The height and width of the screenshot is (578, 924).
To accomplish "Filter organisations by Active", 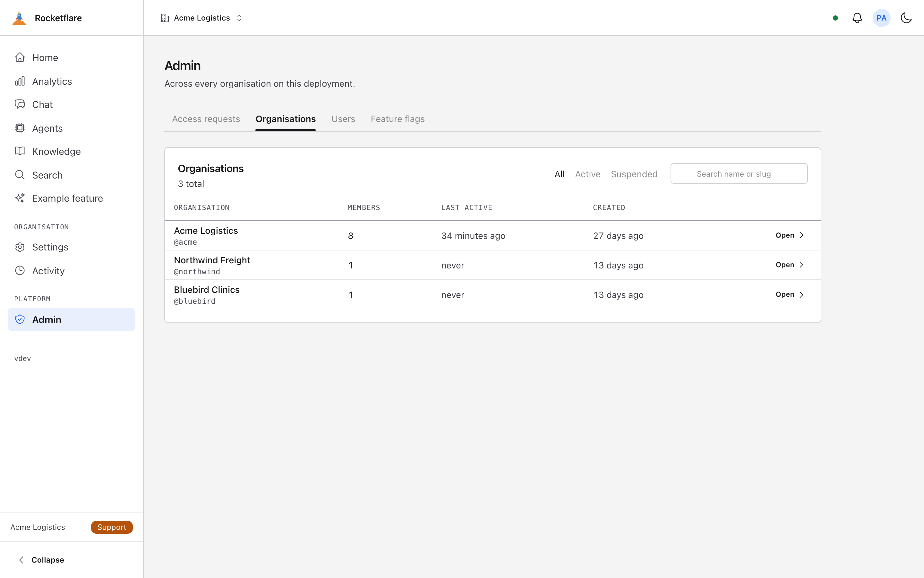I will (x=588, y=174).
